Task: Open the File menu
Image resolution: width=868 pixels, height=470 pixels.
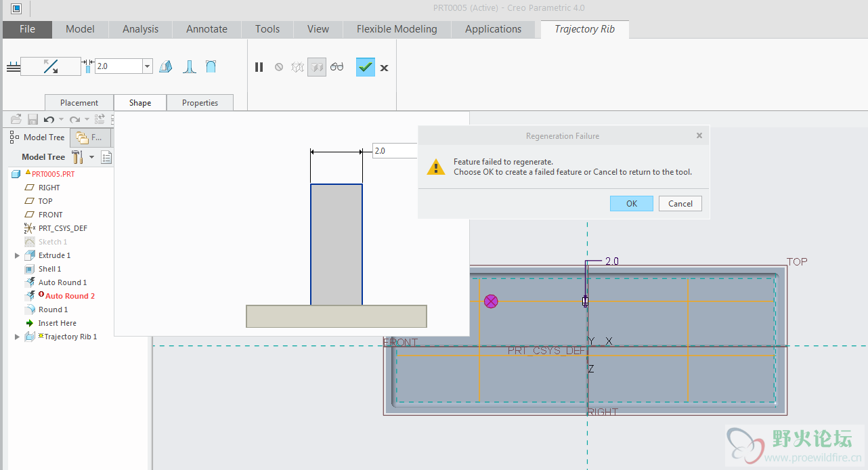Action: (27, 29)
